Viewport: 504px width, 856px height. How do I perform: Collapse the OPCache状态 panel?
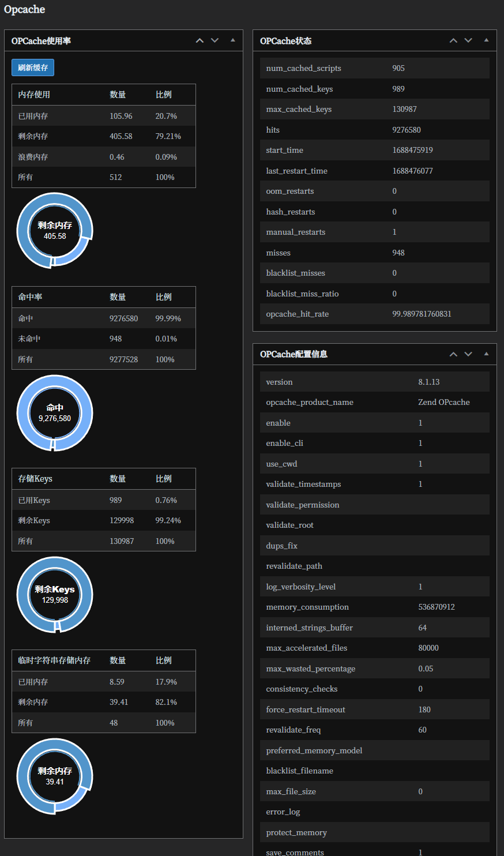[486, 40]
